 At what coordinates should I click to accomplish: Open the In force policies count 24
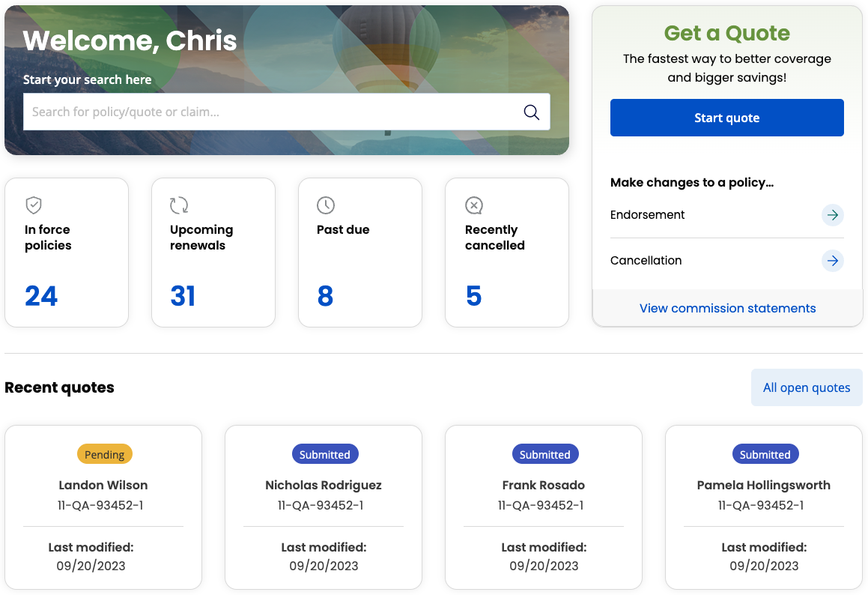(41, 296)
